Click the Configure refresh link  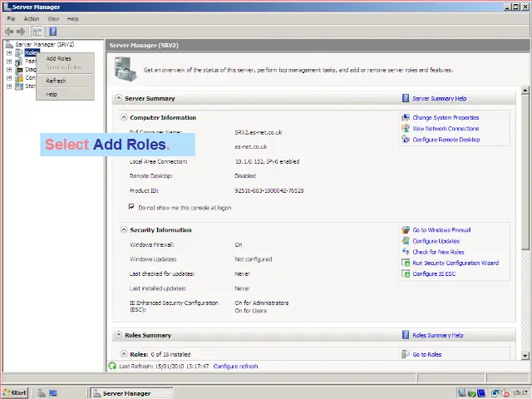point(235,367)
